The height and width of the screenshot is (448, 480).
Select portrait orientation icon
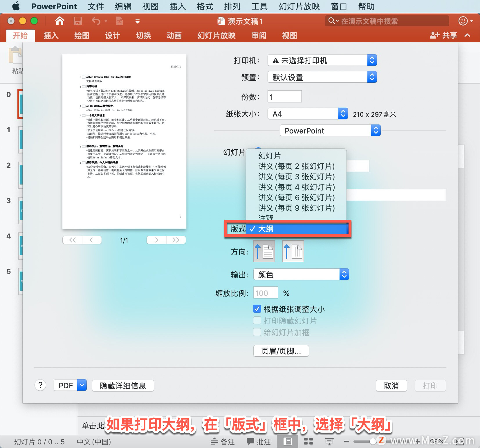coord(264,251)
